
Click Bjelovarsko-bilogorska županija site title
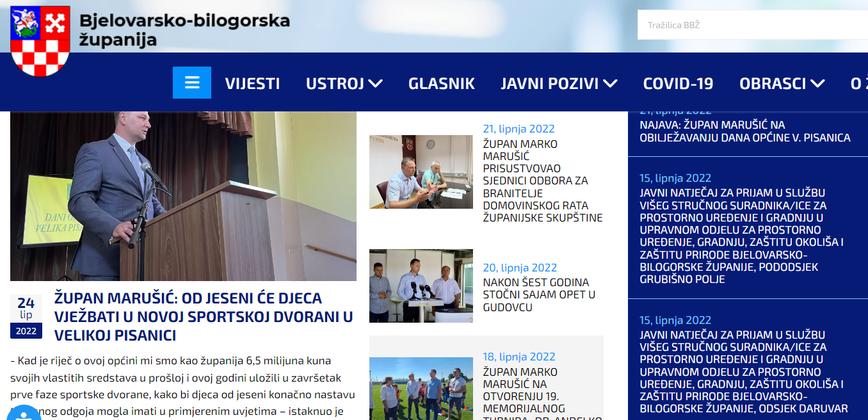(x=184, y=30)
